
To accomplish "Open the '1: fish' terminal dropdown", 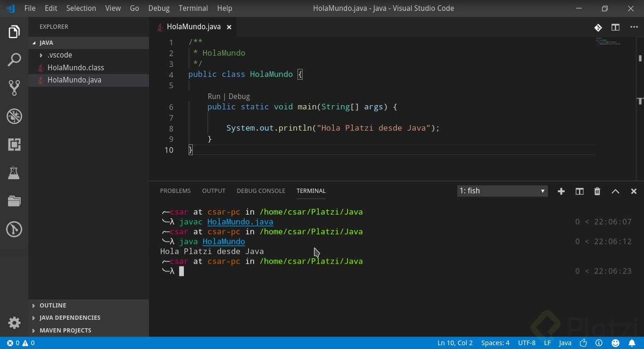I will point(502,191).
